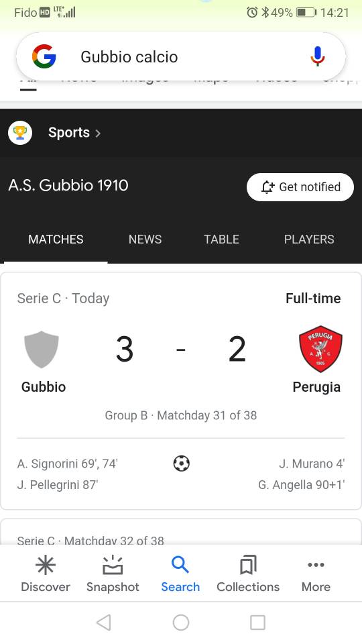Switch to the TABLE tab
The width and height of the screenshot is (362, 644).
click(222, 239)
